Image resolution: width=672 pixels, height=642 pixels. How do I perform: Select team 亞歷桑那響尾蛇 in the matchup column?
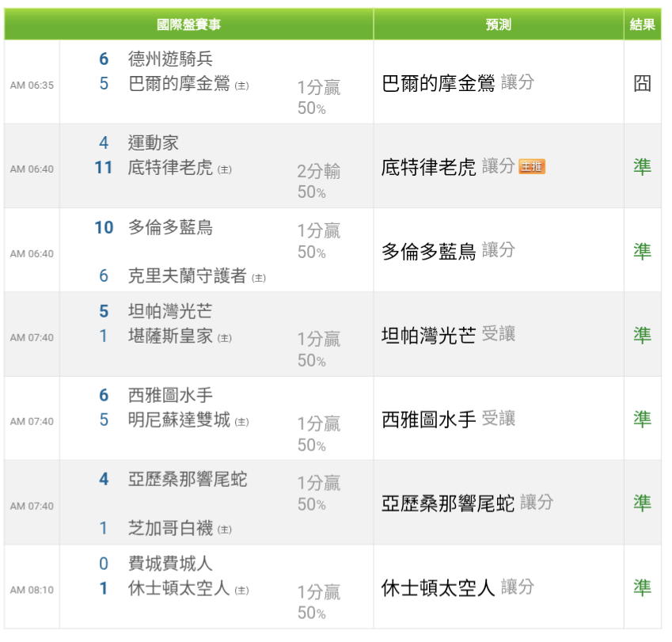(x=188, y=479)
